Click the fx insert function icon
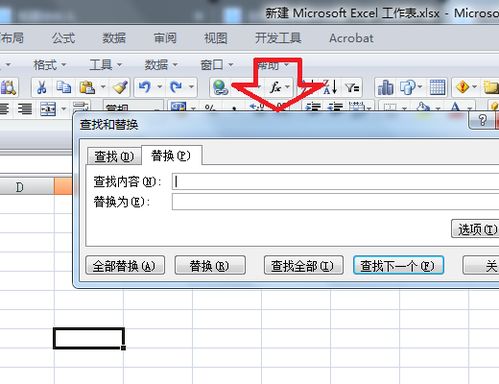This screenshot has width=499, height=384. [x=276, y=88]
